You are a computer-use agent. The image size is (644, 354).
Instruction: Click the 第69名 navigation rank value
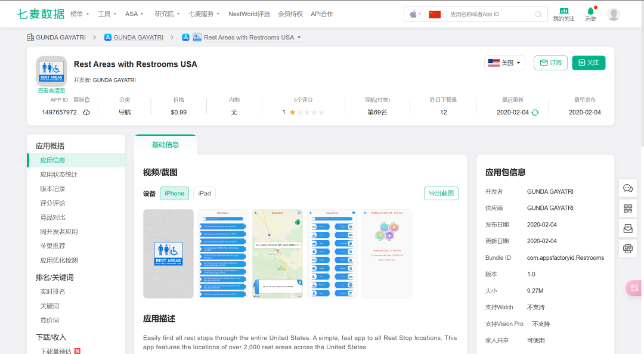coord(377,112)
